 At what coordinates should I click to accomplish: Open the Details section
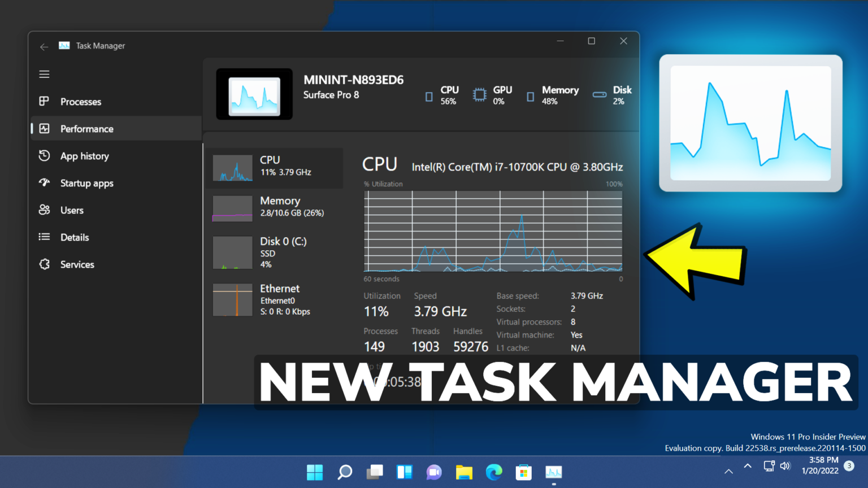(x=75, y=237)
